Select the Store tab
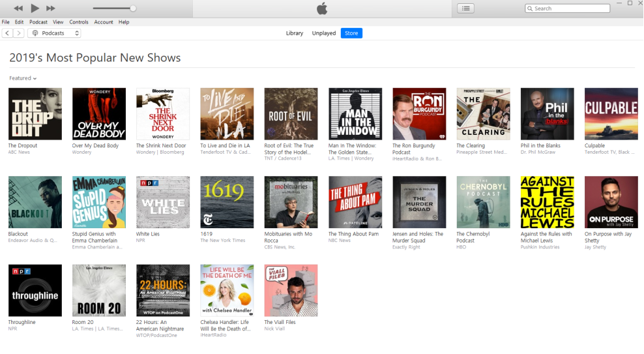644x354 pixels. click(x=351, y=33)
